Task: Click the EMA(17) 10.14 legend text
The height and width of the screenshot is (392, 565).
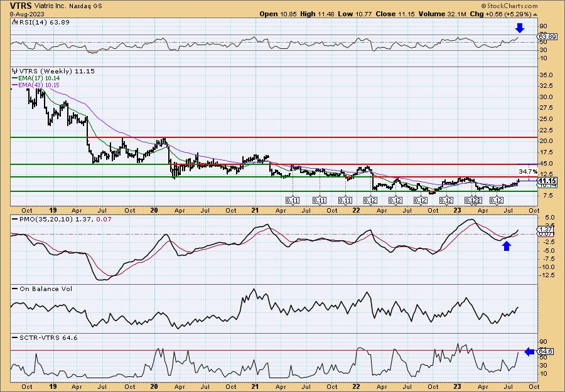Action: [x=39, y=78]
